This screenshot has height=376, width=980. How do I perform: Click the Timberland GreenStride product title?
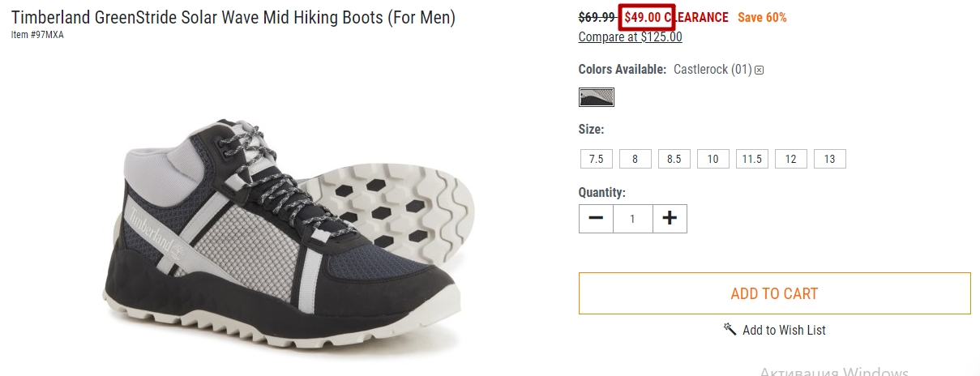233,17
